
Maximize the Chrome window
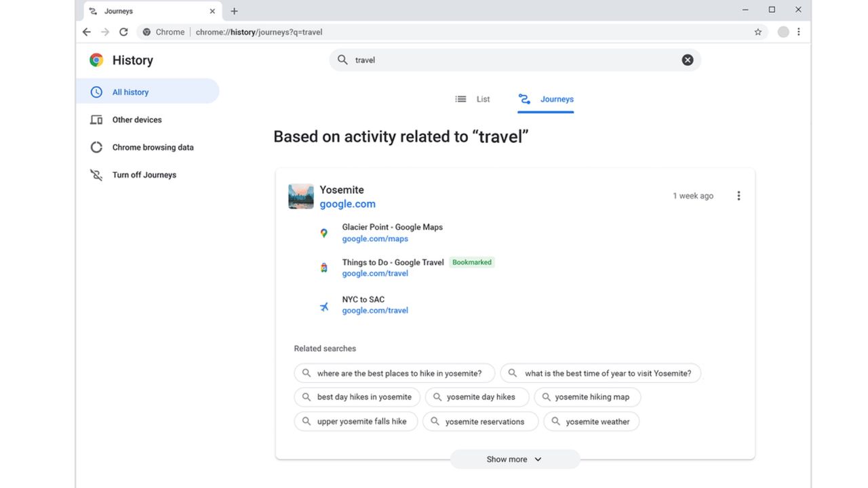point(772,10)
